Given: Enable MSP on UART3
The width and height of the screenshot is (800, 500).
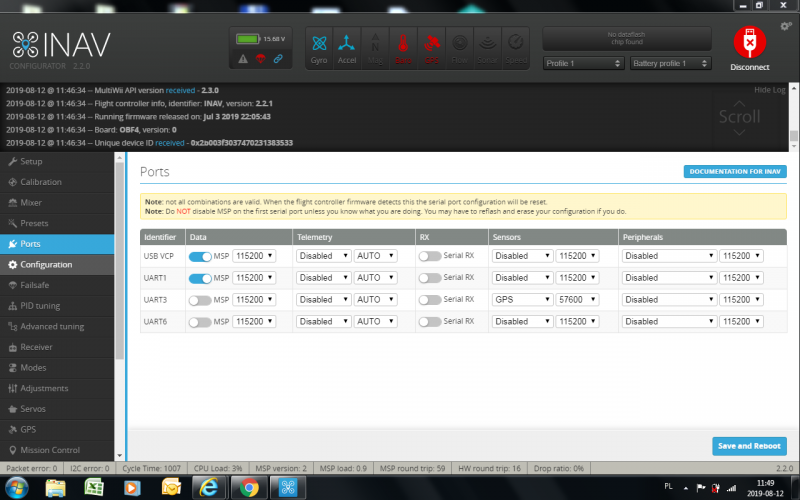Looking at the screenshot, I should point(200,299).
